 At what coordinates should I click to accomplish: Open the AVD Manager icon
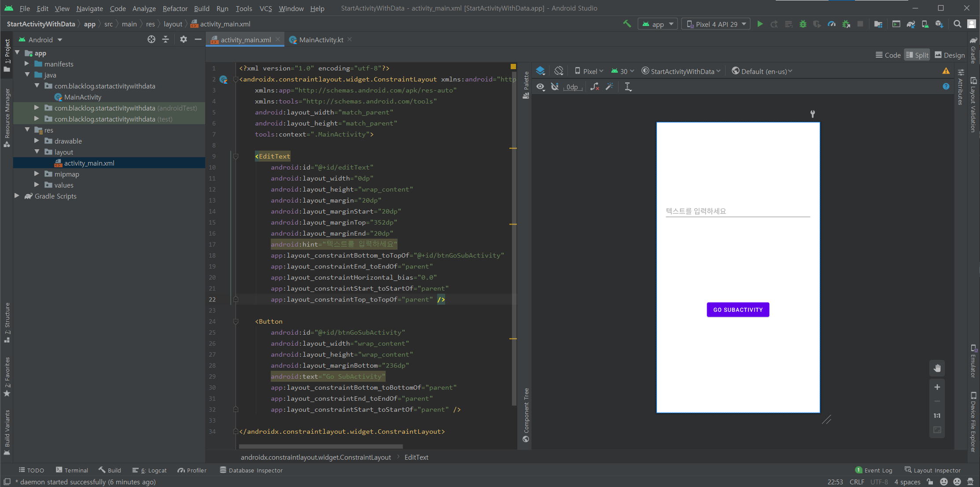coord(925,24)
